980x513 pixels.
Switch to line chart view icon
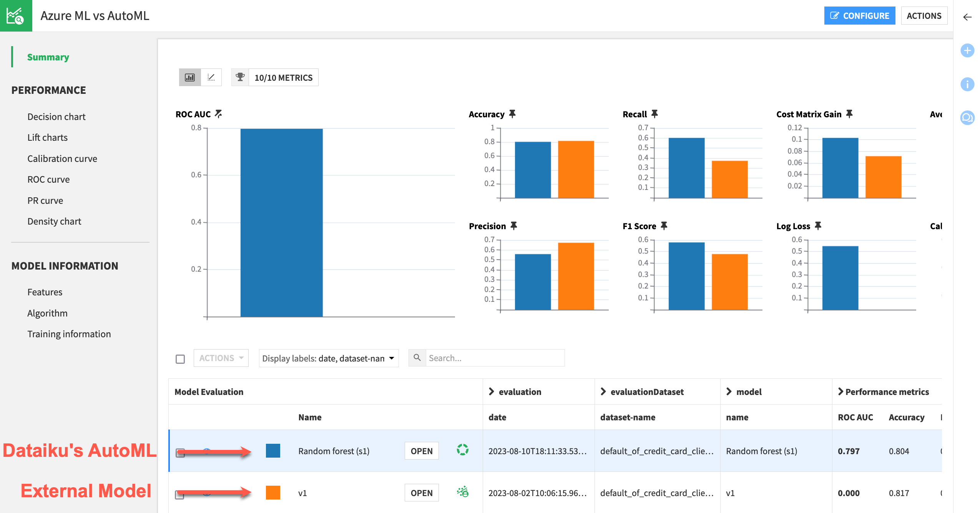211,77
